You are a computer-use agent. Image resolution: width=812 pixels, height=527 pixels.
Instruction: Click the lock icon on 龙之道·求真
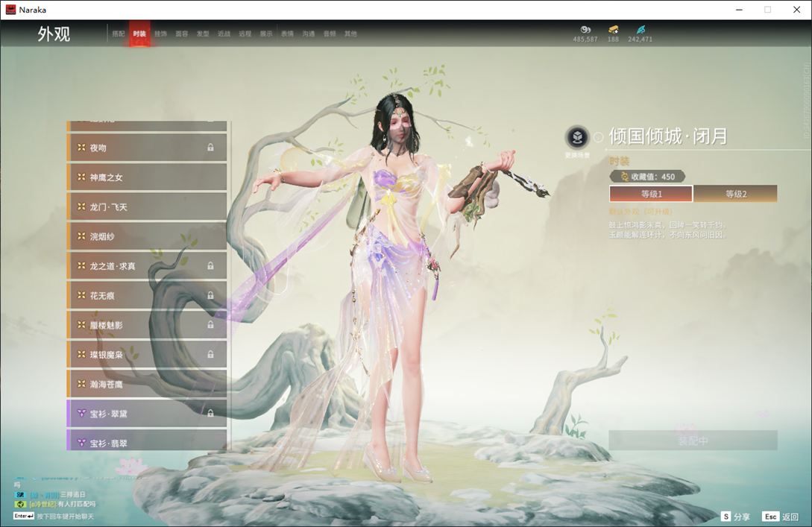210,265
